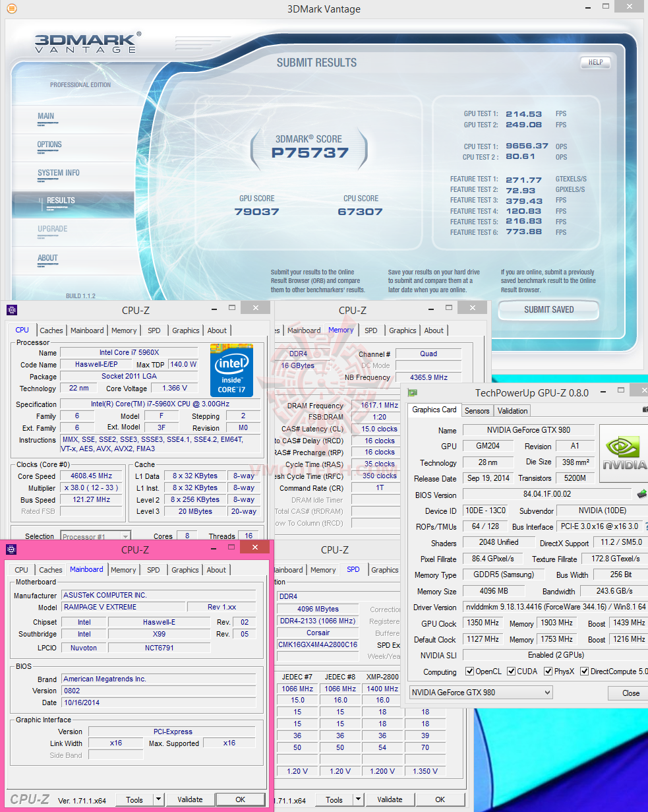This screenshot has width=648, height=812.
Task: Open the System Info section in 3DMark Vantage
Action: click(x=58, y=173)
